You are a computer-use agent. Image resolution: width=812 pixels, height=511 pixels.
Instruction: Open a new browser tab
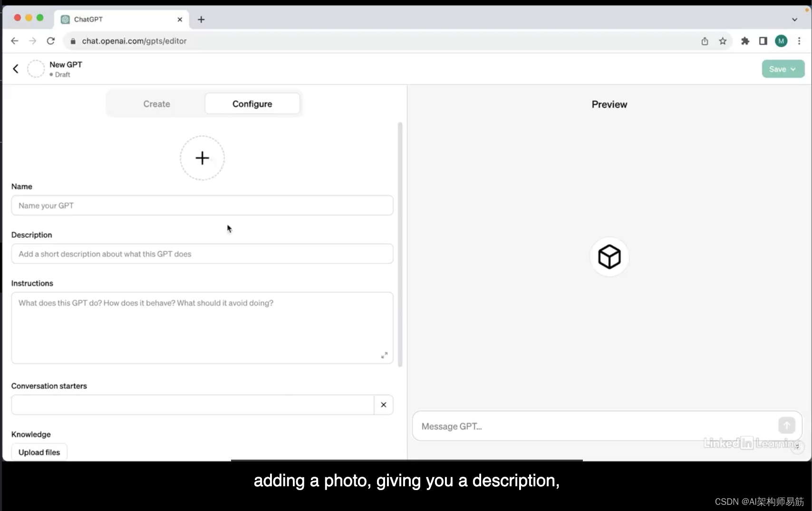tap(201, 20)
